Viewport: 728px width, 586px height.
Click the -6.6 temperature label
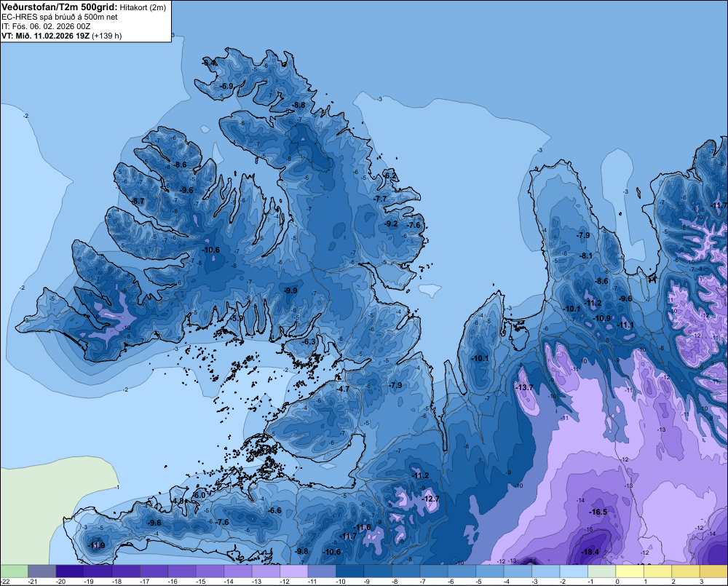[x=275, y=510]
